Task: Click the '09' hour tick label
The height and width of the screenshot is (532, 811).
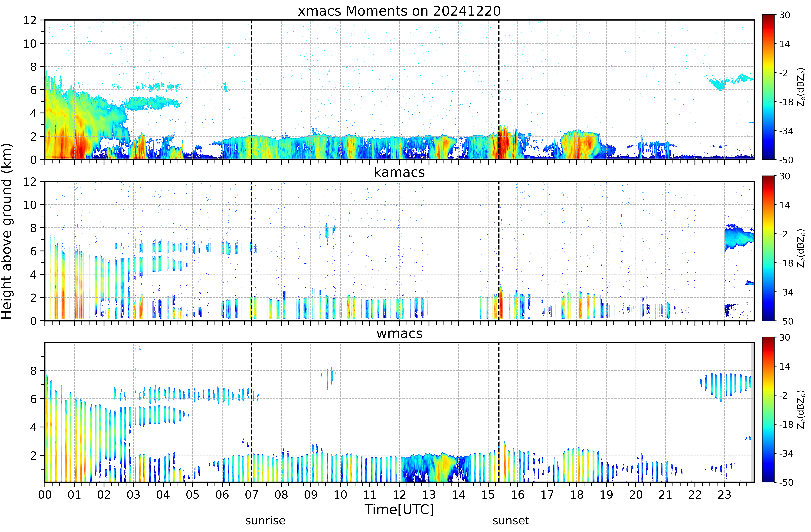Action: [311, 495]
